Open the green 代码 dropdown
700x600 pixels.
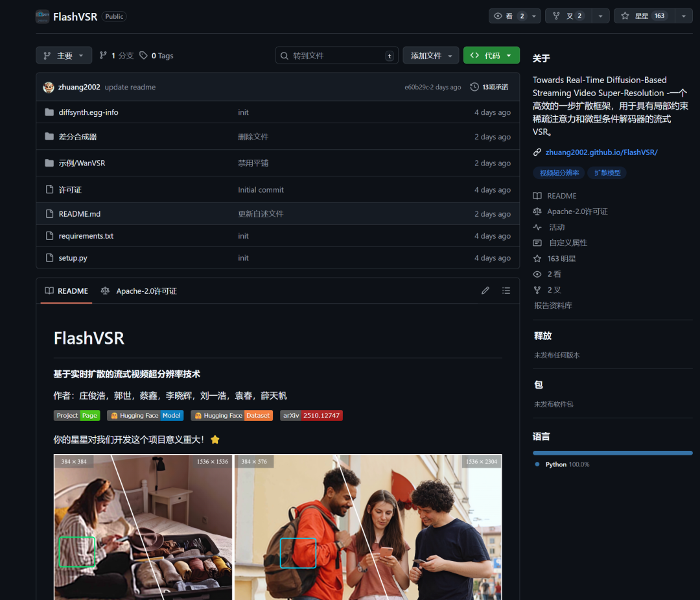491,56
